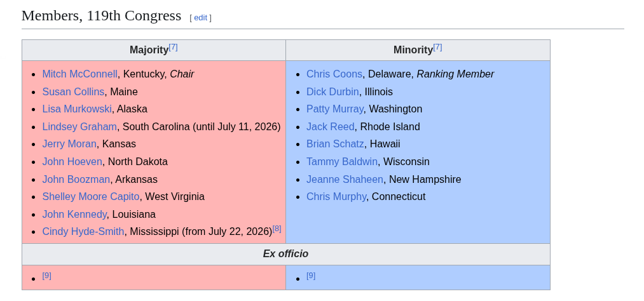Follow the Lisa Murkowski link
Viewport: 644px width, 301px height.
tap(77, 109)
